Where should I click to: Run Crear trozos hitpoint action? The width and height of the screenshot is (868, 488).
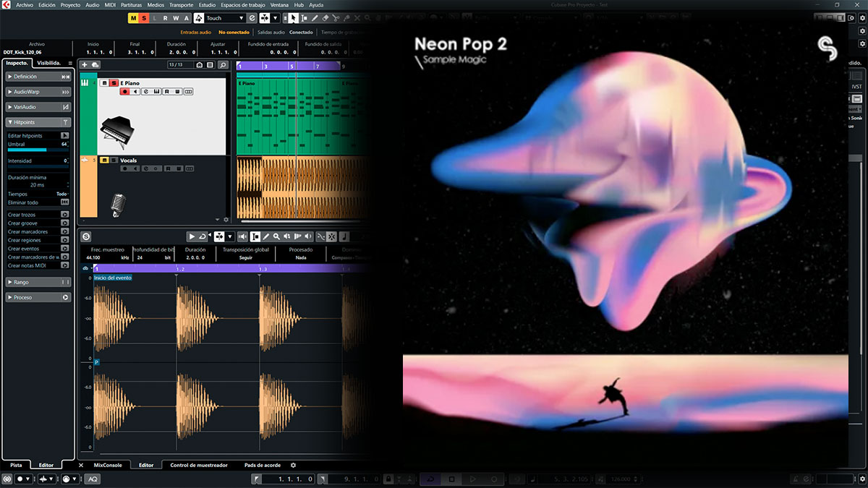pos(65,215)
